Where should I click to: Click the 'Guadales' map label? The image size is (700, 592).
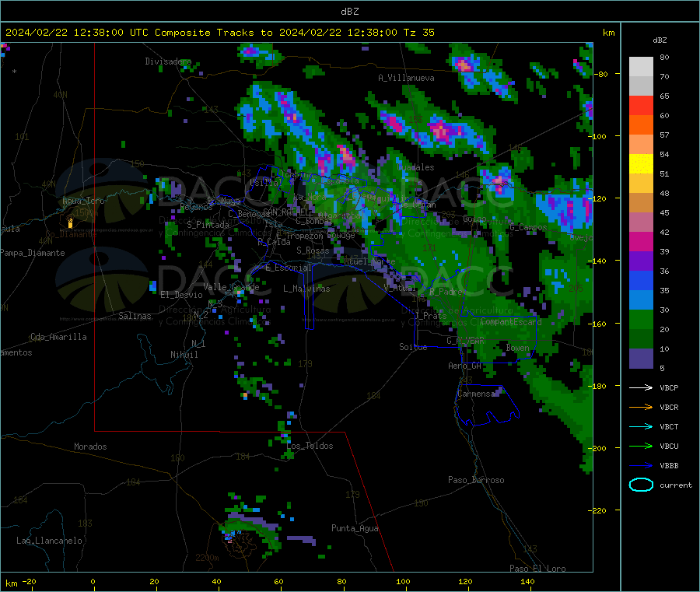pos(415,167)
